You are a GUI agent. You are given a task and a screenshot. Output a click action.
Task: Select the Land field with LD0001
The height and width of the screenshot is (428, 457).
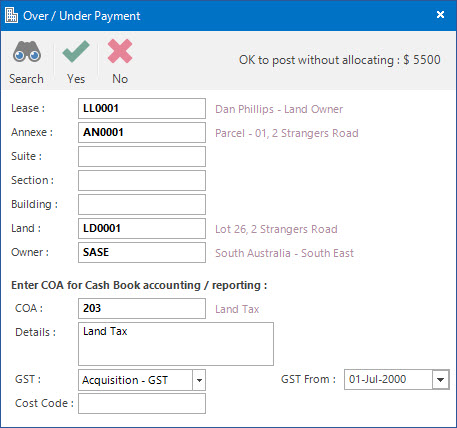pos(142,228)
